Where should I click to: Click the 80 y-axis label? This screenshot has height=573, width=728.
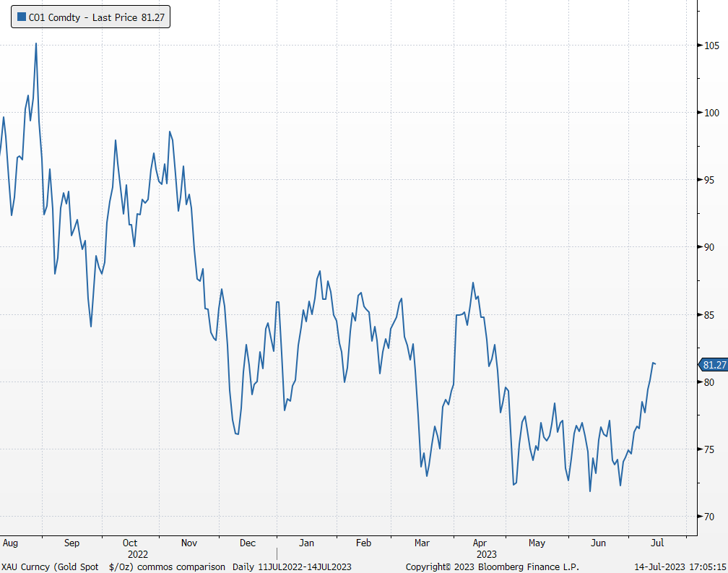click(x=709, y=382)
